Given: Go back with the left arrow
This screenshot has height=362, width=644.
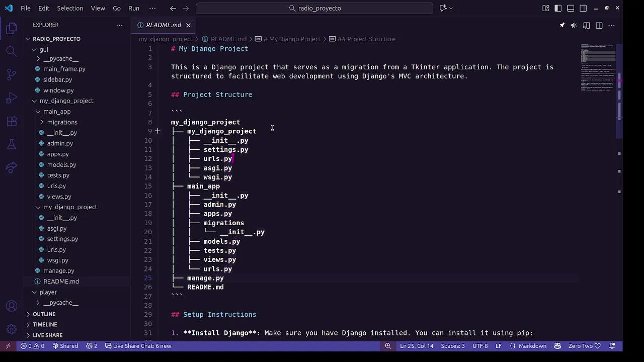Looking at the screenshot, I should (173, 8).
